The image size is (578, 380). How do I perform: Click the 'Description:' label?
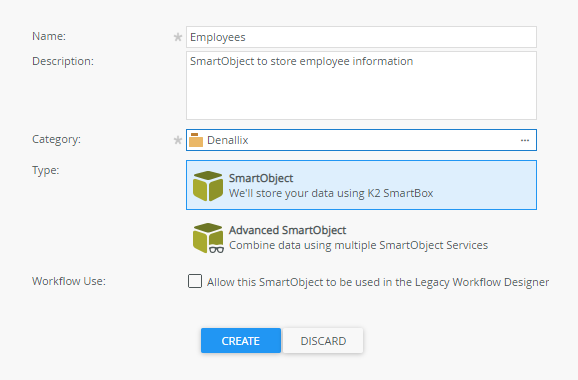[63, 61]
